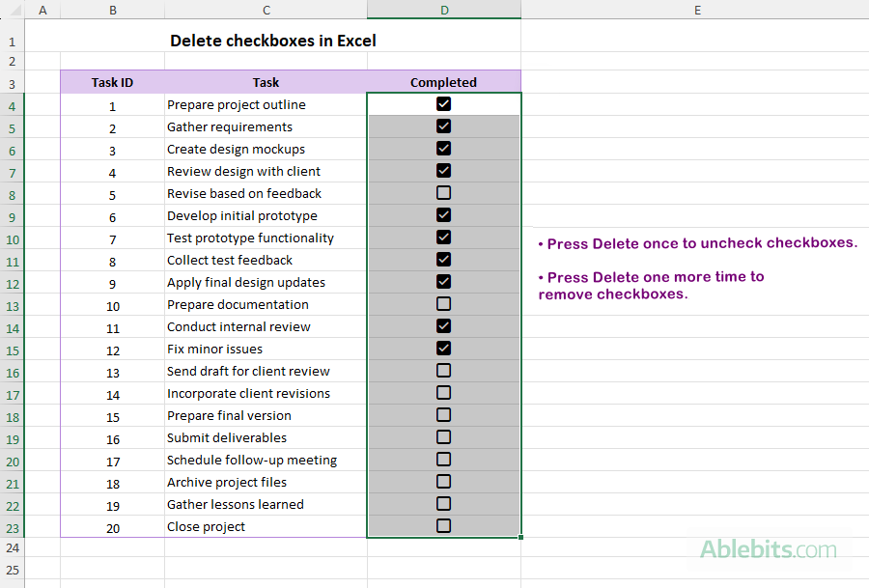Image resolution: width=869 pixels, height=588 pixels.
Task: Uncheck the "Fix minor issues" checkbox
Action: tap(443, 348)
